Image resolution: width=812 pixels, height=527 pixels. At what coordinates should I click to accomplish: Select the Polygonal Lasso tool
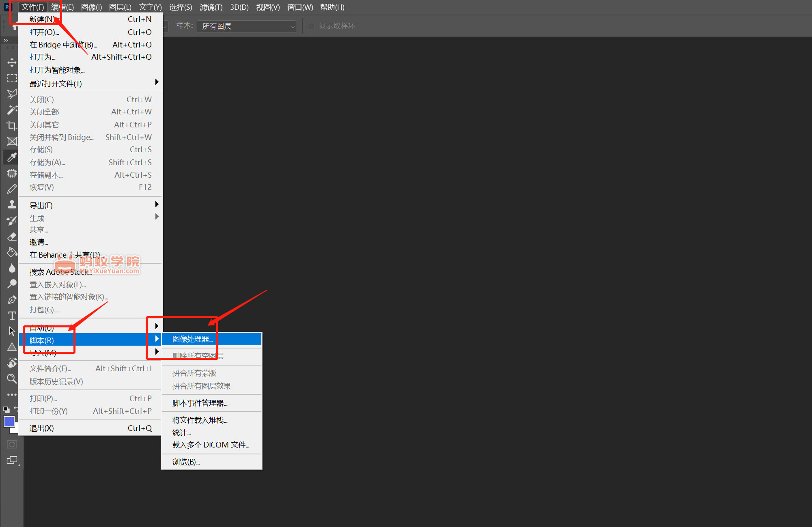pyautogui.click(x=12, y=94)
